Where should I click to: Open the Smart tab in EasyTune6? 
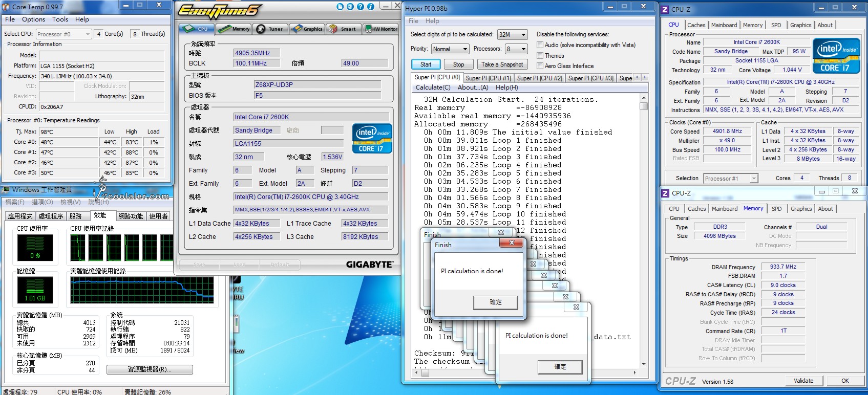344,29
